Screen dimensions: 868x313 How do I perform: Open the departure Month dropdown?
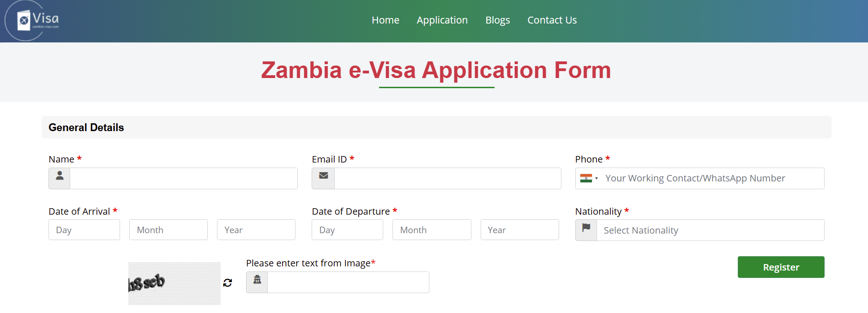click(431, 230)
